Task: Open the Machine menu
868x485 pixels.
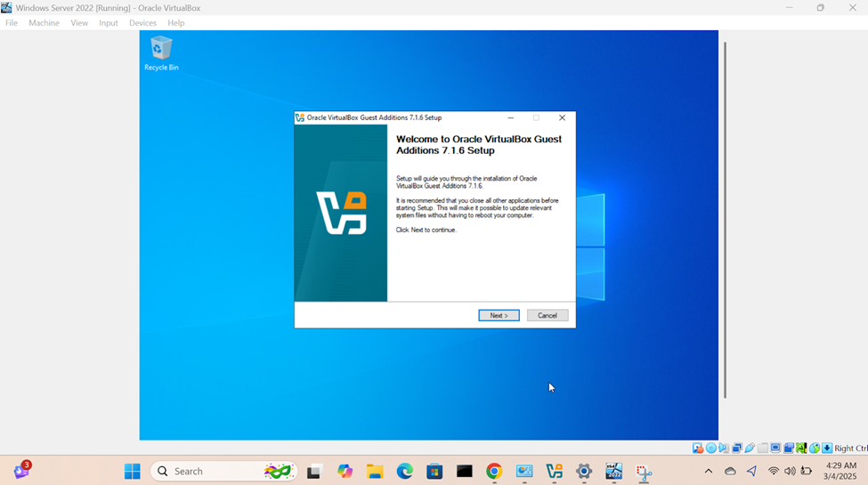Action: 44,23
